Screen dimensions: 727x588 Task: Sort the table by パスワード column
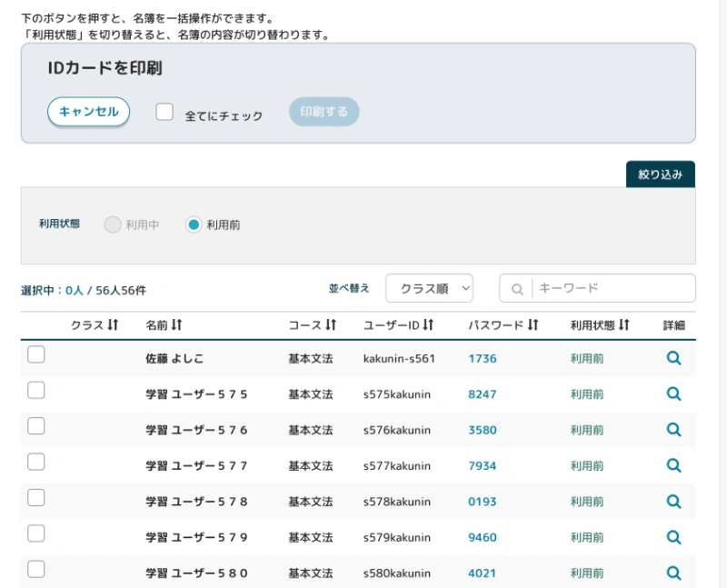tap(533, 324)
